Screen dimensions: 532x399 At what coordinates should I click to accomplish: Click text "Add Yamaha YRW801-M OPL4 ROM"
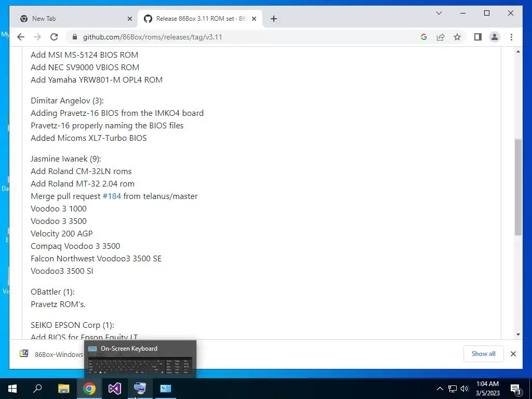pyautogui.click(x=97, y=79)
